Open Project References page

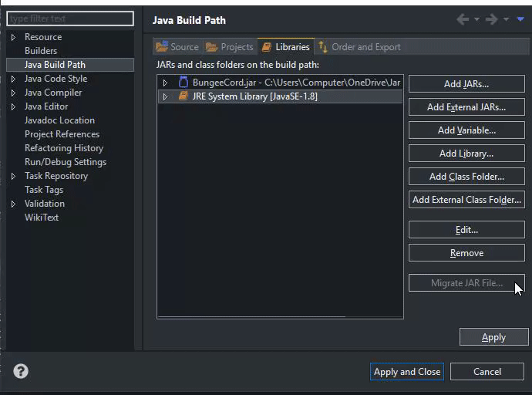(62, 134)
